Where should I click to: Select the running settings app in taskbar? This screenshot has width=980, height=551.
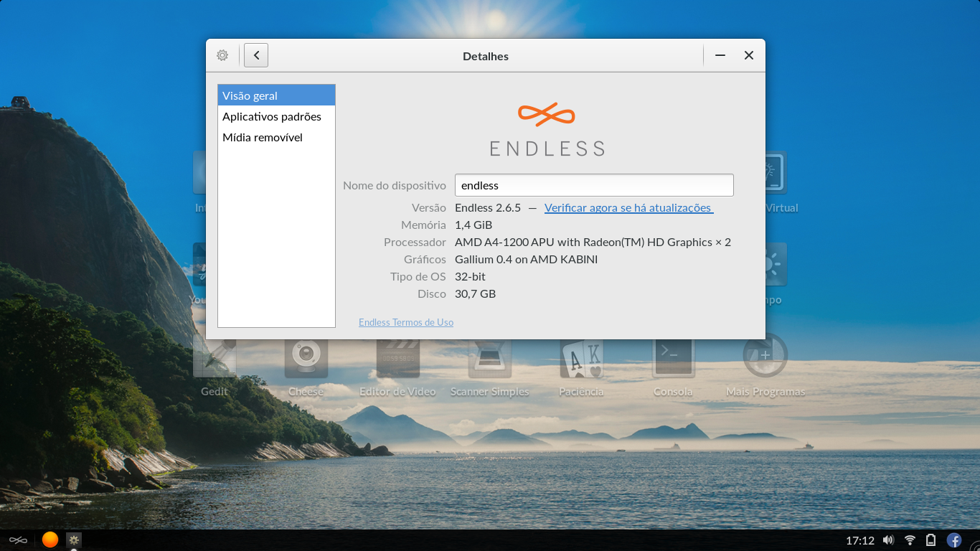click(73, 540)
